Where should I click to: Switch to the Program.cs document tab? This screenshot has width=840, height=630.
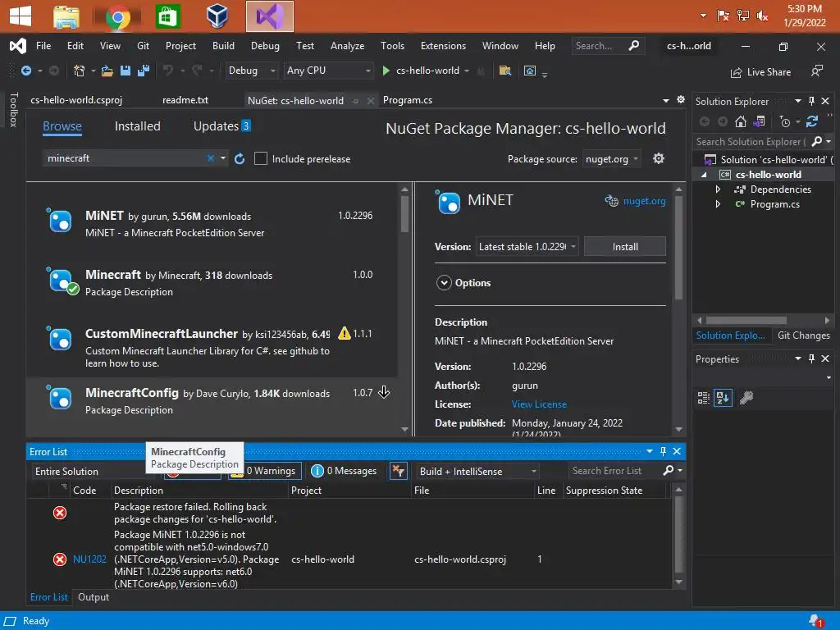pyautogui.click(x=408, y=100)
